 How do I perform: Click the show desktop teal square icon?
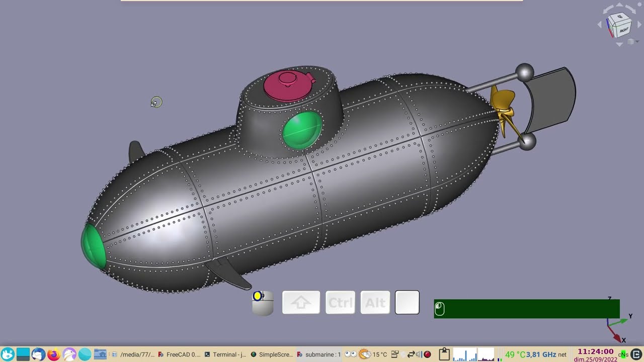23,354
